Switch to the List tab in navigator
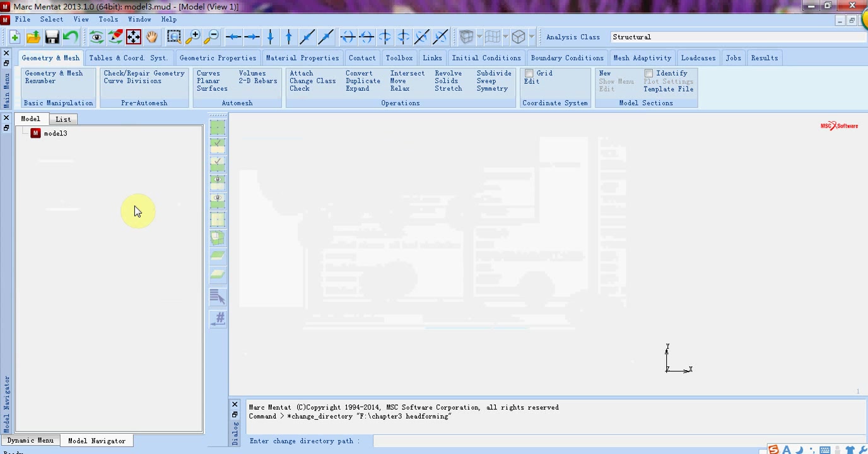 (x=63, y=119)
